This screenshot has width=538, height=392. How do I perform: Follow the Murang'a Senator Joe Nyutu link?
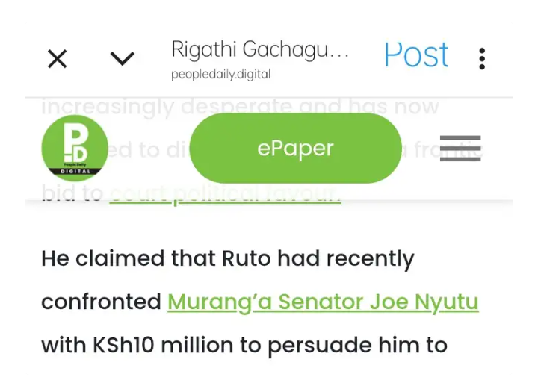[x=323, y=302]
